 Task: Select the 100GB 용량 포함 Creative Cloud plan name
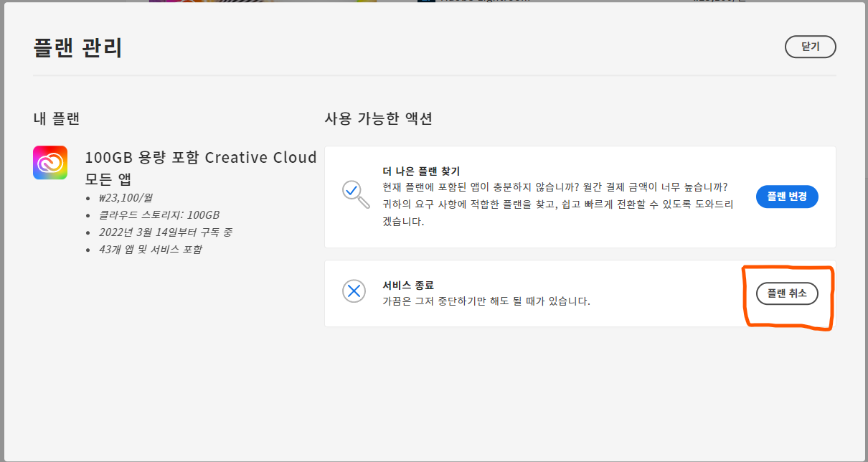click(x=201, y=168)
